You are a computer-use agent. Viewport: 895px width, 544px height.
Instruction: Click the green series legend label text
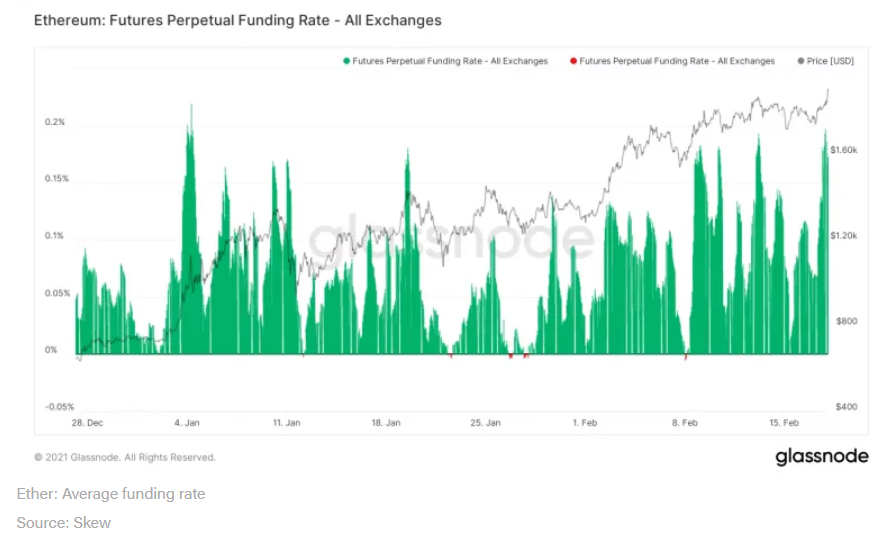(x=450, y=61)
